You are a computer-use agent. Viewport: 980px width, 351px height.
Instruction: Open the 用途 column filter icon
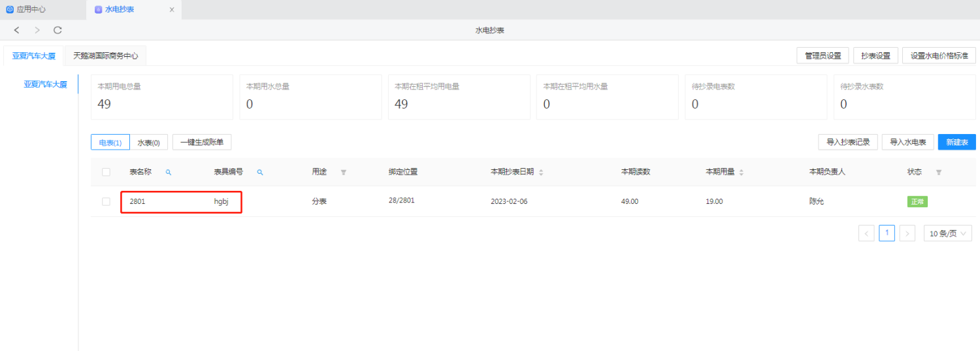coord(343,173)
